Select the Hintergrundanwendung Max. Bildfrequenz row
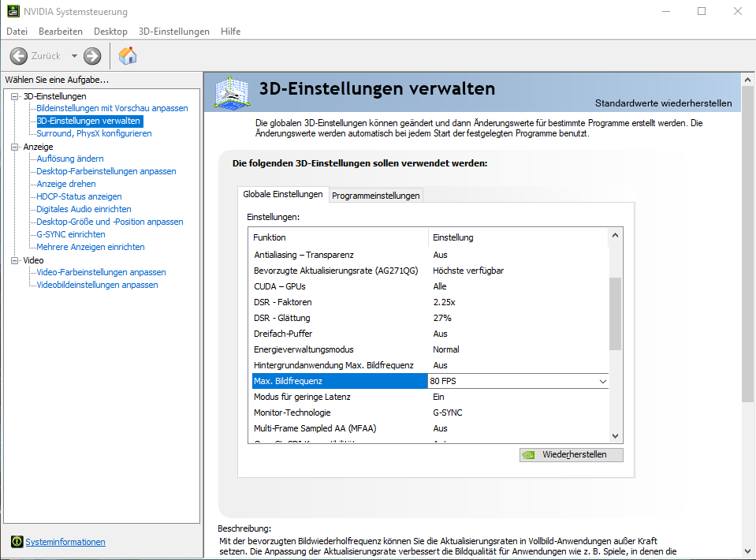This screenshot has height=560, width=756. pos(430,365)
